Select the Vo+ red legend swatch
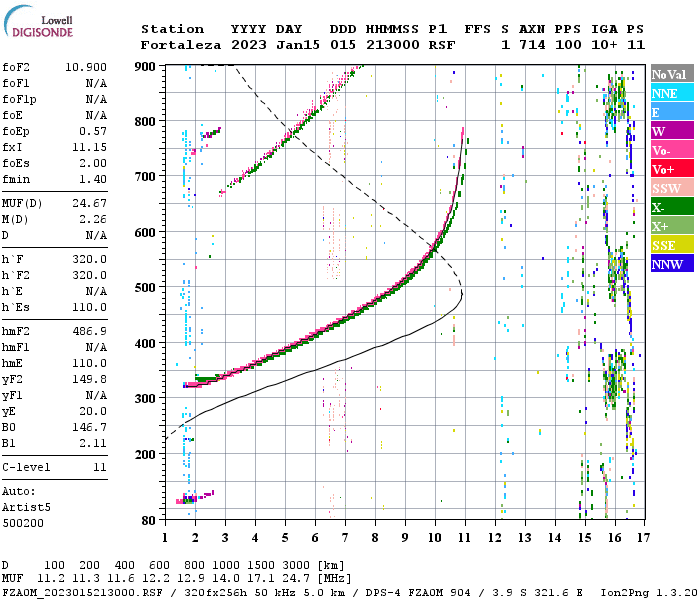Screen dimensions: 700x600 point(672,169)
